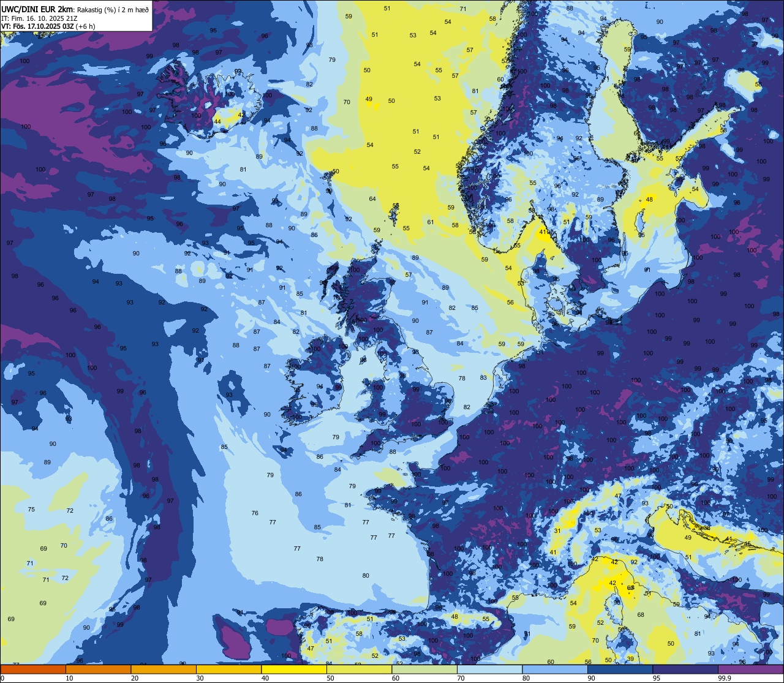This screenshot has width=784, height=683.
Task: Pick the yellow-green 50–60 legend swatch
Action: pyautogui.click(x=359, y=669)
